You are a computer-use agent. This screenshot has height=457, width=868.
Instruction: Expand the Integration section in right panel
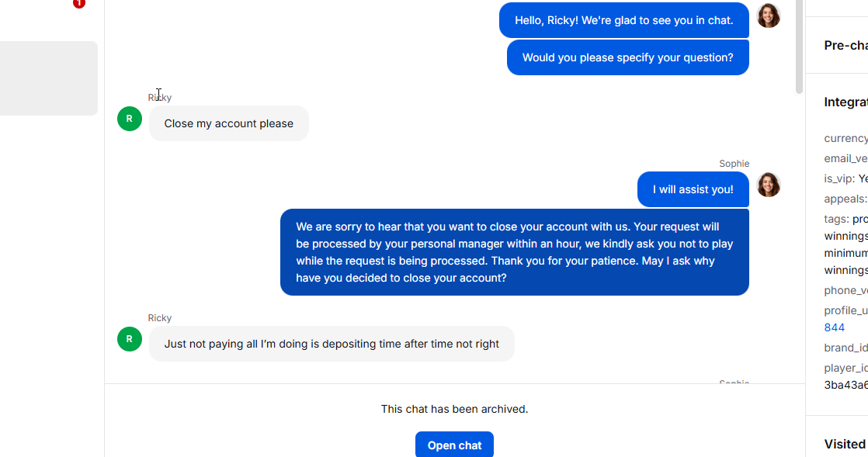[x=845, y=102]
